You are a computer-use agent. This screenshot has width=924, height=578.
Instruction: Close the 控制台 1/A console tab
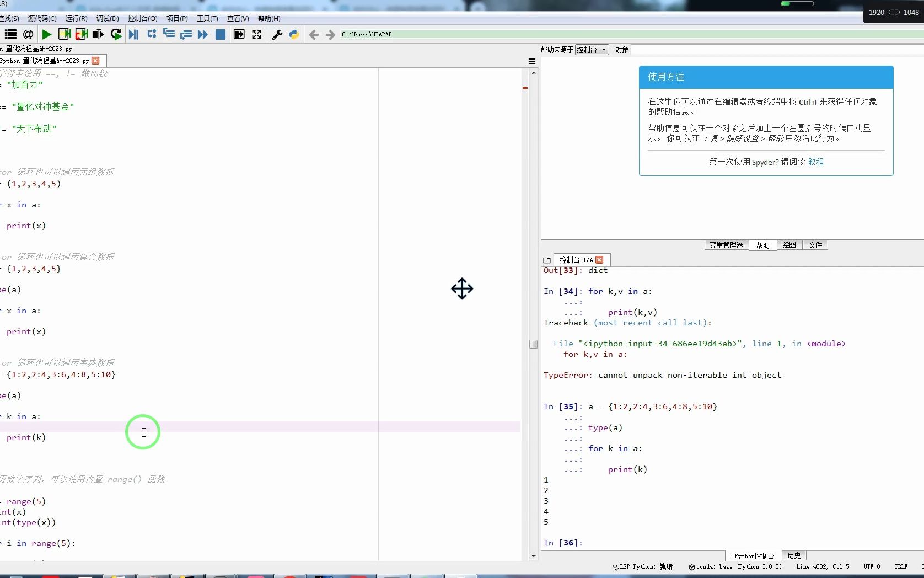600,260
